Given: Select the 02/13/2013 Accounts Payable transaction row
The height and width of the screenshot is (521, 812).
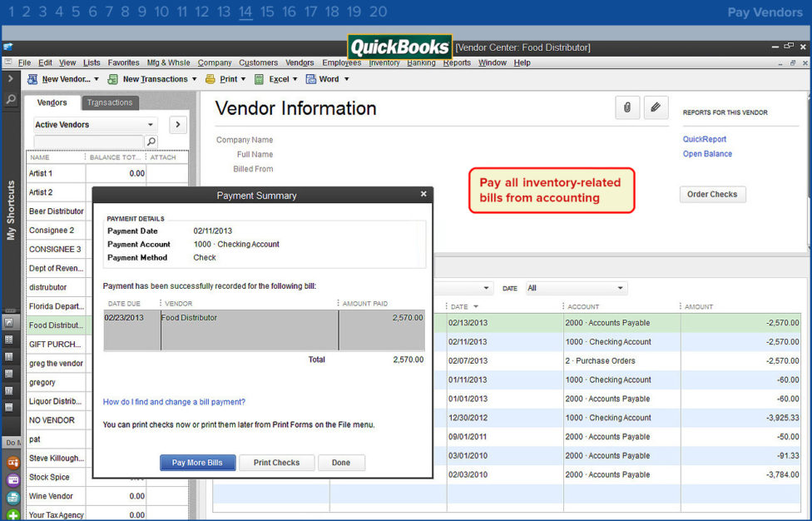Looking at the screenshot, I should 616,323.
